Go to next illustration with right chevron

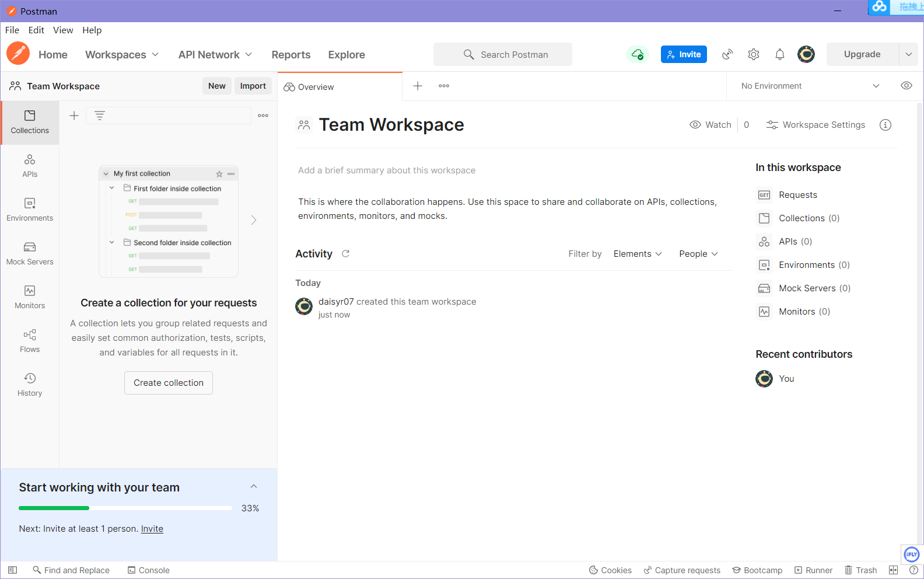[x=254, y=220]
